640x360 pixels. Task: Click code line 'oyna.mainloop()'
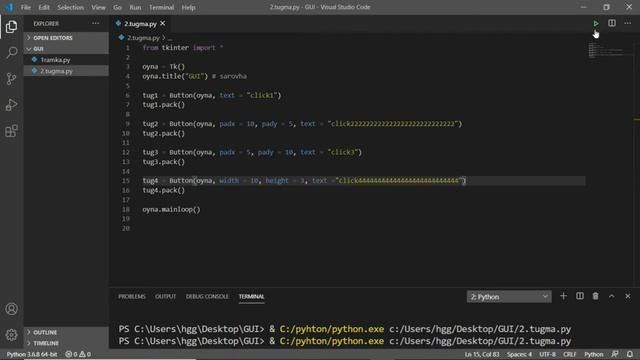point(171,209)
